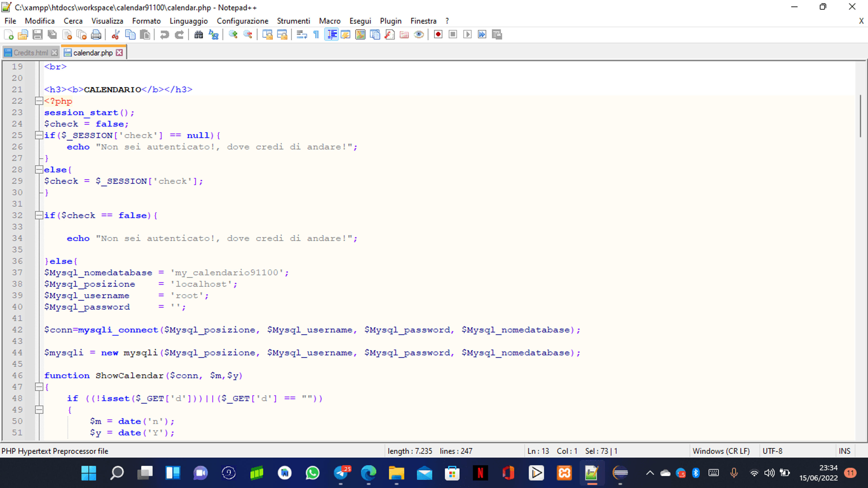Open the Windows Start button
The height and width of the screenshot is (488, 868).
(89, 473)
